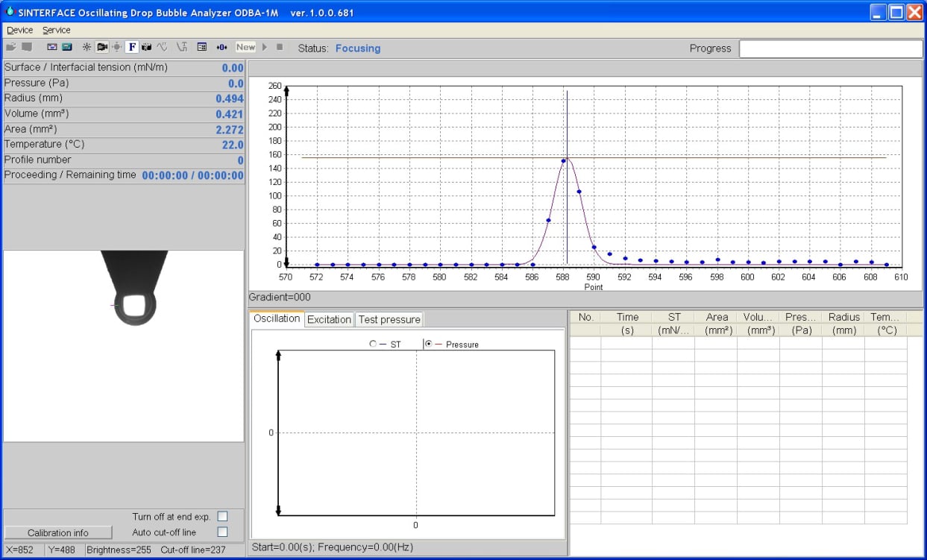Click the Volume value 0.421
Viewport: 927px width, 560px height.
[x=230, y=114]
